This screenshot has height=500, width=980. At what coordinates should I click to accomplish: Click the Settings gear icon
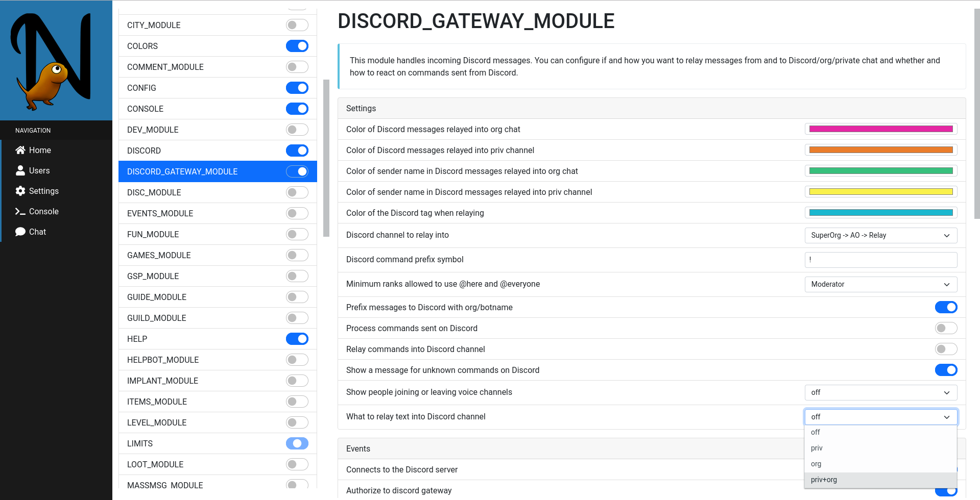20,191
